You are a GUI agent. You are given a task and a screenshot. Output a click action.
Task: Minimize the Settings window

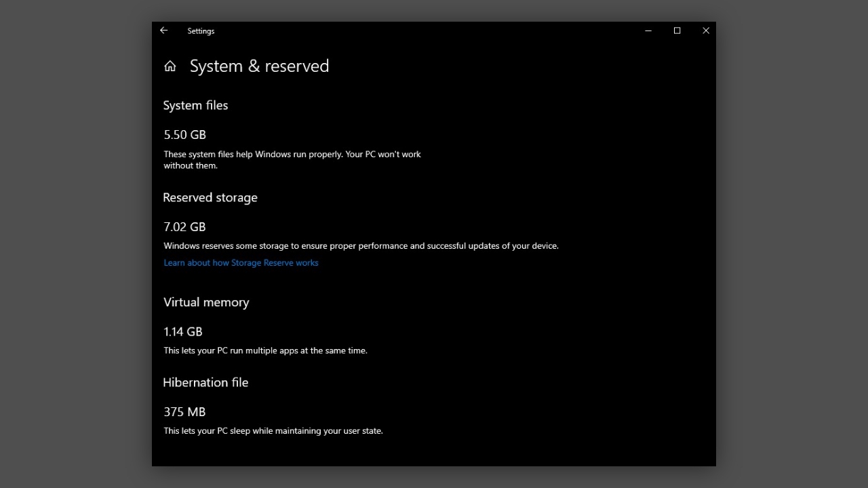[648, 30]
